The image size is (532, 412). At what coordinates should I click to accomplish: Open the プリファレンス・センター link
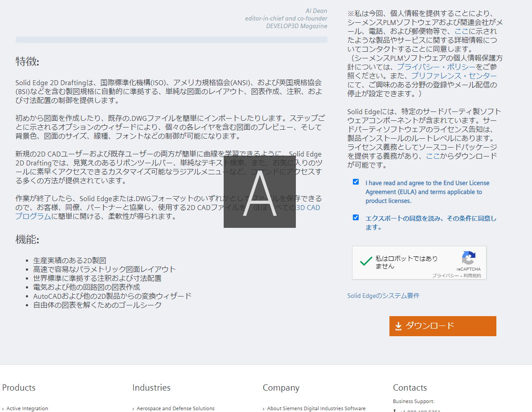(x=454, y=75)
